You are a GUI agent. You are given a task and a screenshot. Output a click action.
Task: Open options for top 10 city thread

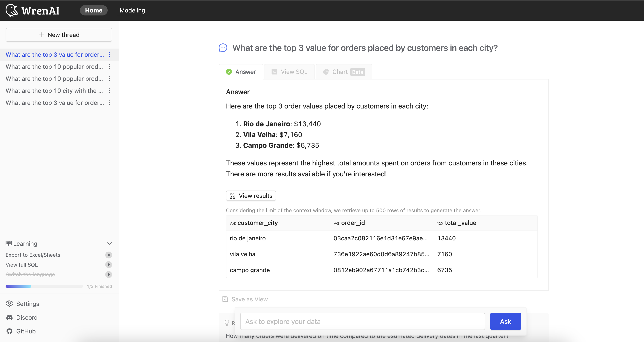(x=110, y=90)
